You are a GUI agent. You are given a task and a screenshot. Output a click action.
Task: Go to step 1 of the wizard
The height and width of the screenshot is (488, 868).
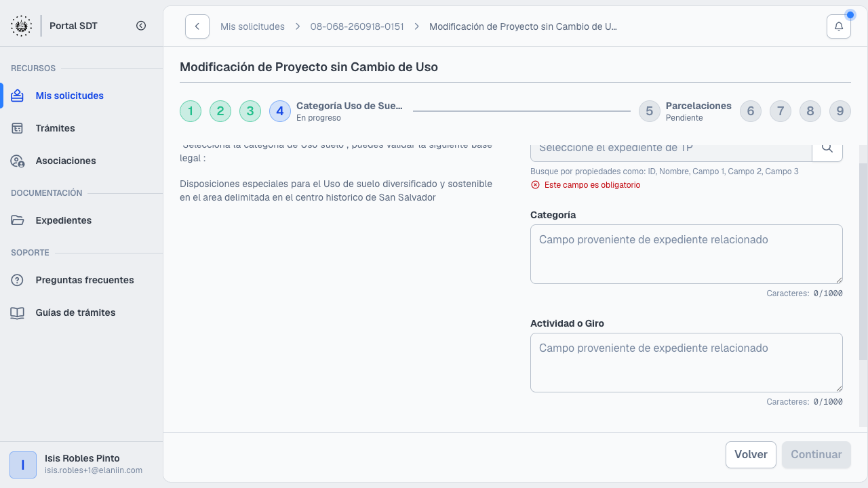(191, 111)
